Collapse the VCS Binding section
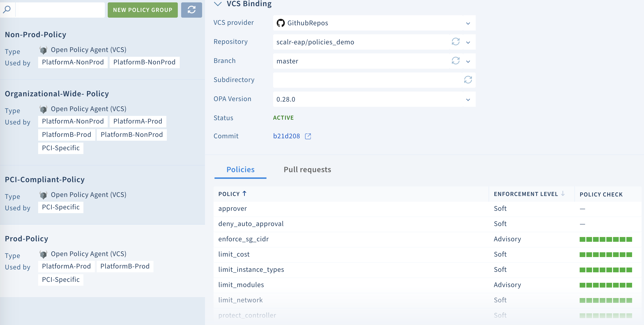This screenshot has height=325, width=644. [218, 4]
